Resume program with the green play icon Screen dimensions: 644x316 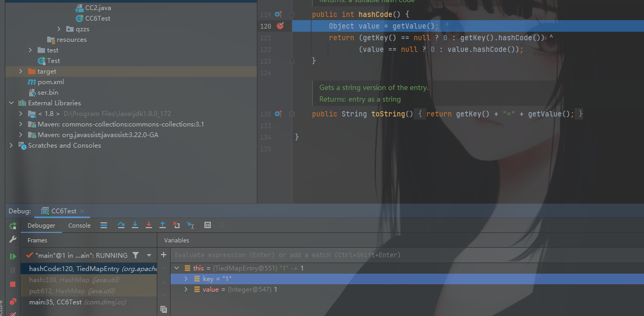click(x=13, y=256)
